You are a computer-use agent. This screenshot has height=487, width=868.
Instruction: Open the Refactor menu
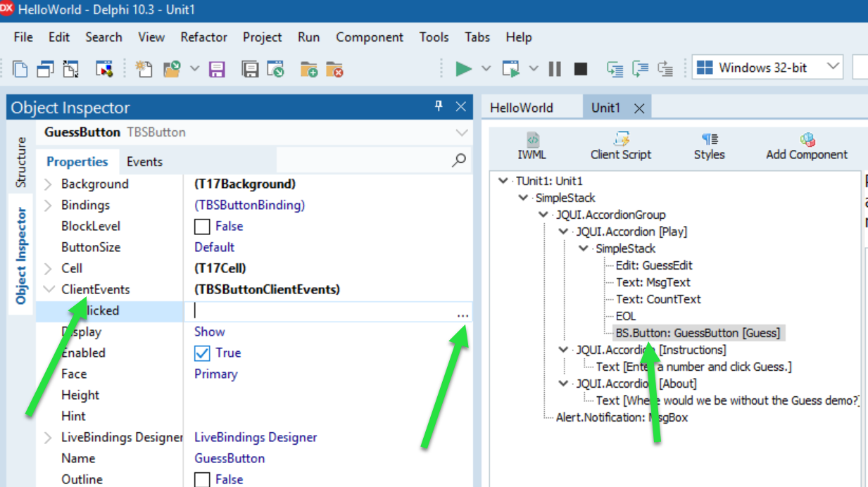point(203,37)
